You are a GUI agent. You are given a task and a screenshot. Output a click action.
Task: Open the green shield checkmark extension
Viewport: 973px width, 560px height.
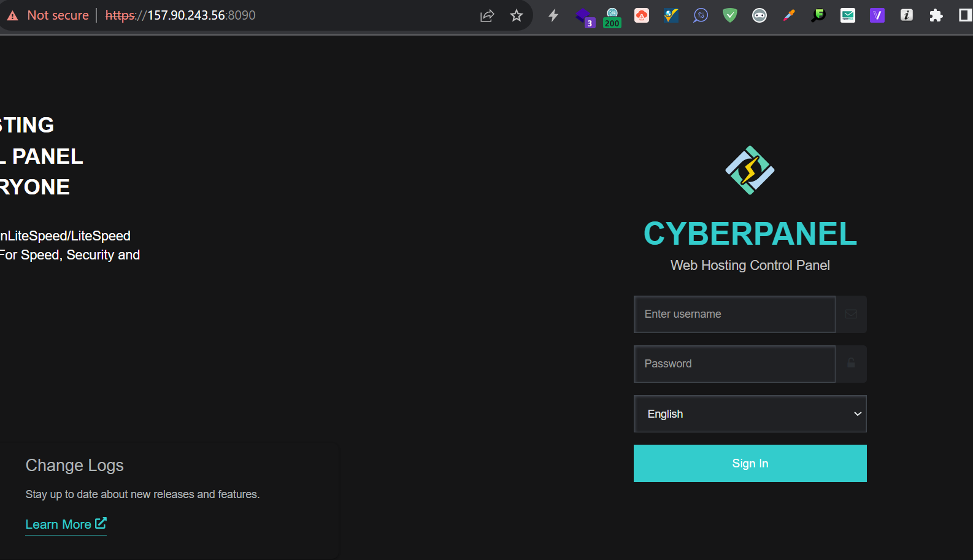tap(730, 15)
